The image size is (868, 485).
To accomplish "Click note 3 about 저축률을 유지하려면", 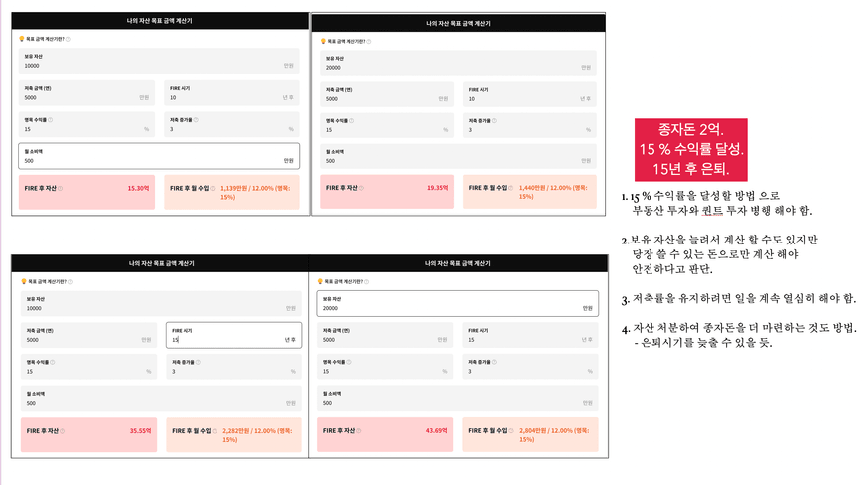I will tap(738, 299).
